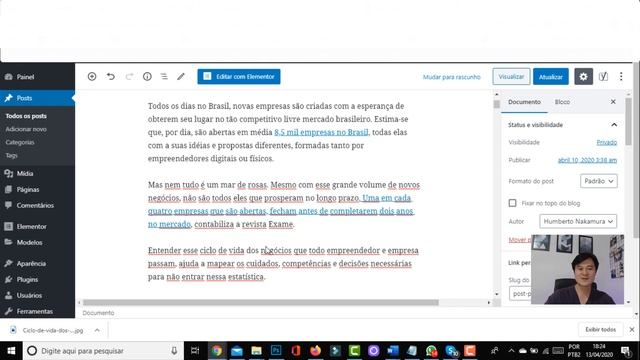Click the webcam video thumbnail

tap(578, 269)
